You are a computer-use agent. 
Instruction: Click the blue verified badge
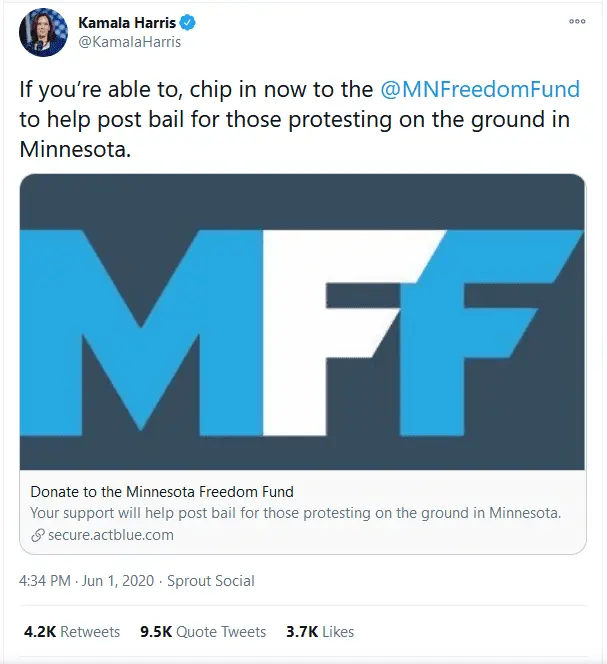(185, 24)
